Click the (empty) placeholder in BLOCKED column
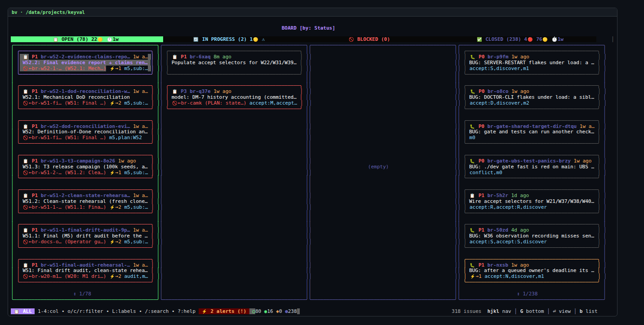 (378, 167)
